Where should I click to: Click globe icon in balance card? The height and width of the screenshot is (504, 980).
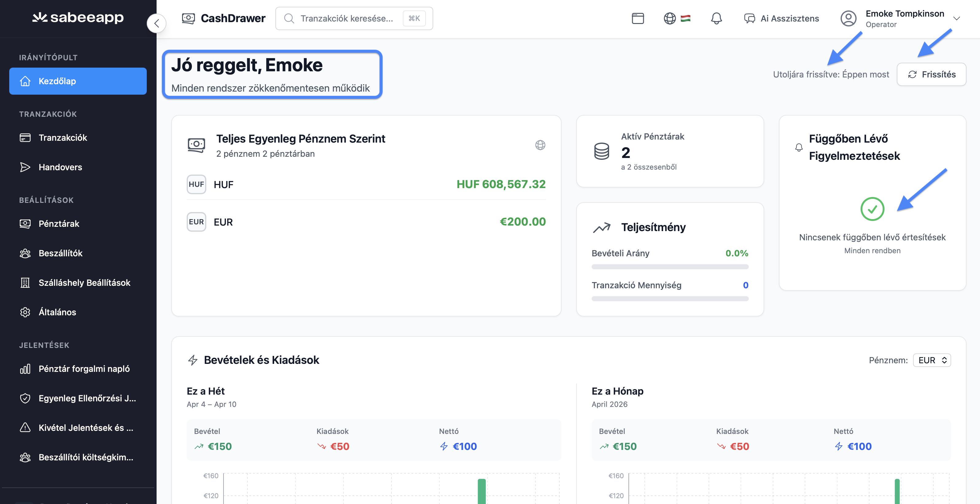click(540, 145)
